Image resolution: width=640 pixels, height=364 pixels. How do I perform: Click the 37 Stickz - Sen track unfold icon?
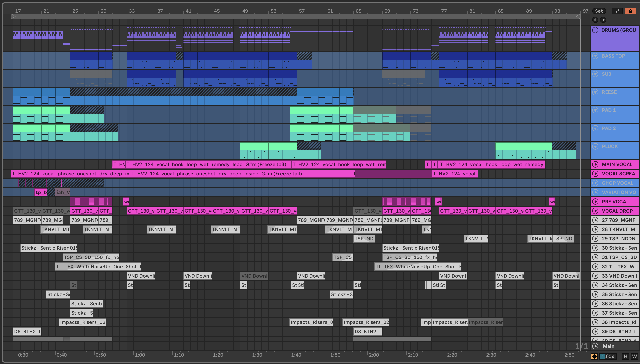[596, 313]
